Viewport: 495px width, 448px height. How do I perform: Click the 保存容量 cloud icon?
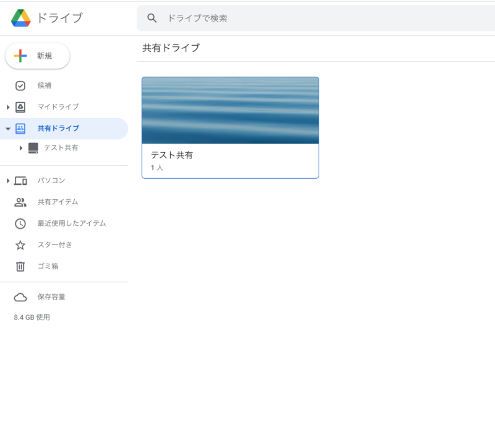[x=20, y=298]
